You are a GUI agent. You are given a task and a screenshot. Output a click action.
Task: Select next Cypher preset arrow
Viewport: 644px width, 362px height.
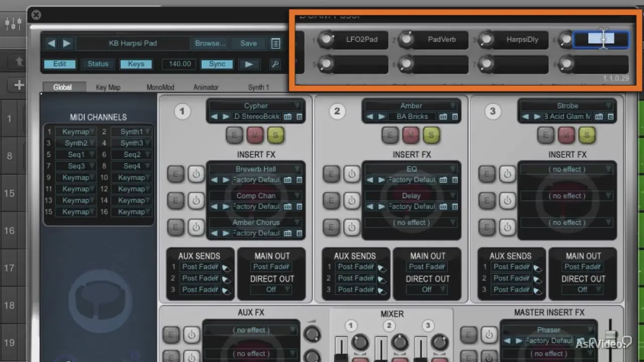tap(225, 117)
